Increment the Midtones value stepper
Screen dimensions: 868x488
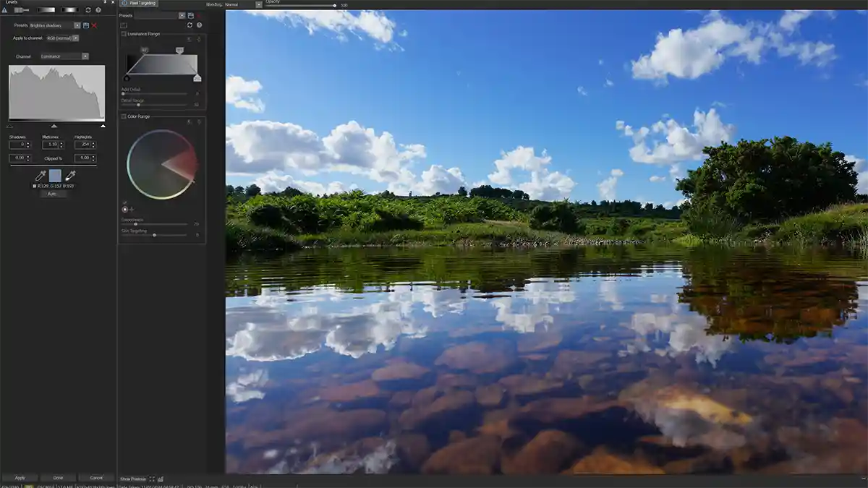pyautogui.click(x=61, y=142)
